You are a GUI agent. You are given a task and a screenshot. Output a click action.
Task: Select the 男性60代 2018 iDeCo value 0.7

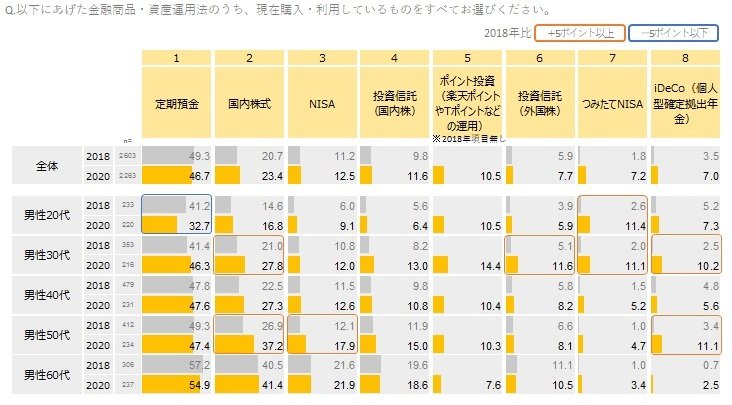711,365
